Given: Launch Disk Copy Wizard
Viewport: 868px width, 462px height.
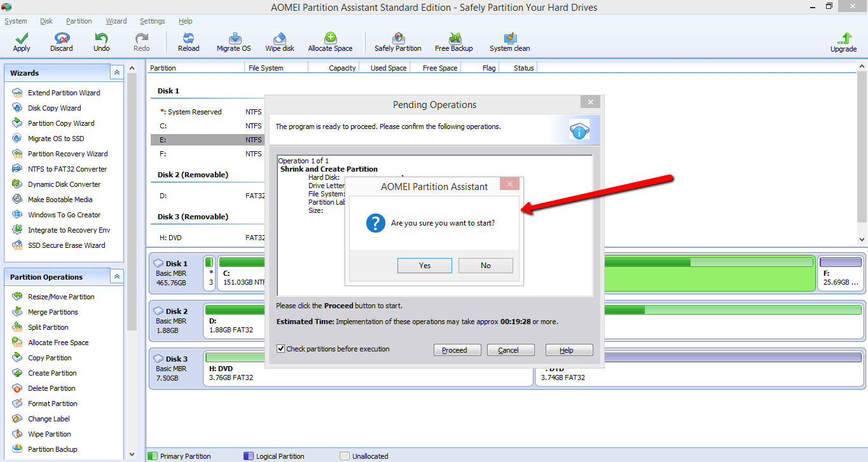Looking at the screenshot, I should click(54, 108).
